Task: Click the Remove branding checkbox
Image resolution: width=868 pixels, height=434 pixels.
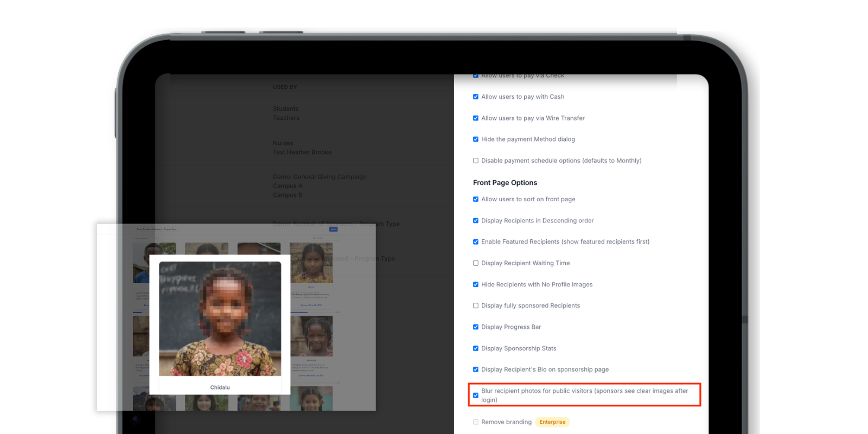Action: click(x=476, y=422)
